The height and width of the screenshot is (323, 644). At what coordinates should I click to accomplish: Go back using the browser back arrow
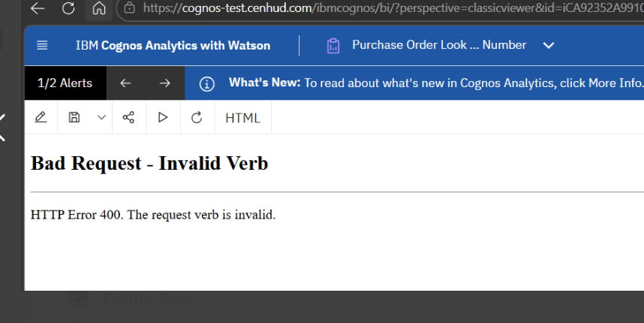point(38,8)
